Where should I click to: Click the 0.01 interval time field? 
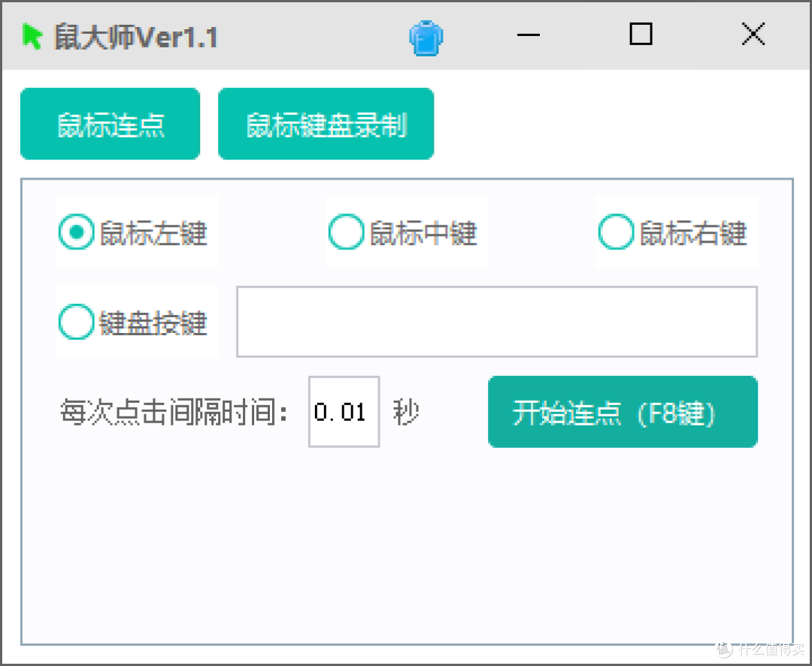[344, 412]
